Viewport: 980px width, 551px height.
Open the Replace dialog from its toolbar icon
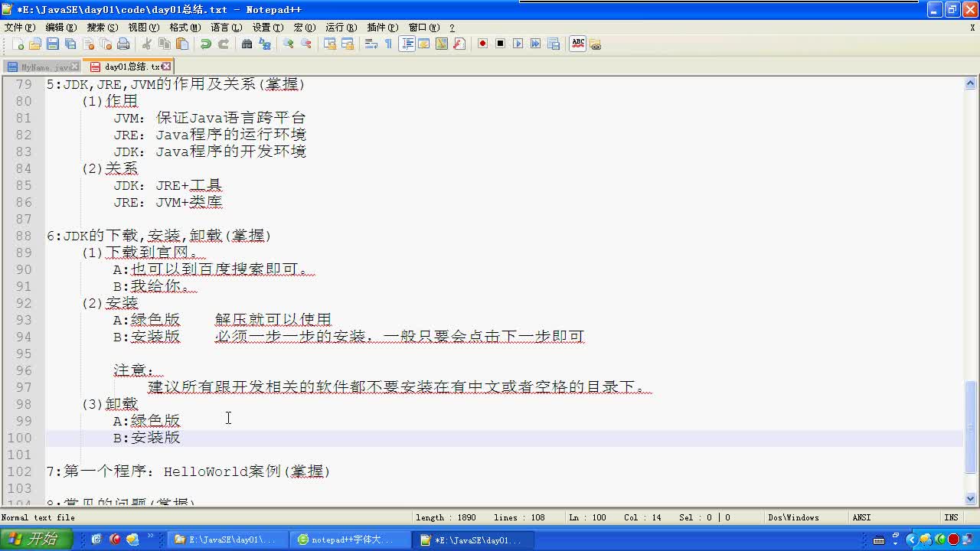click(x=265, y=44)
